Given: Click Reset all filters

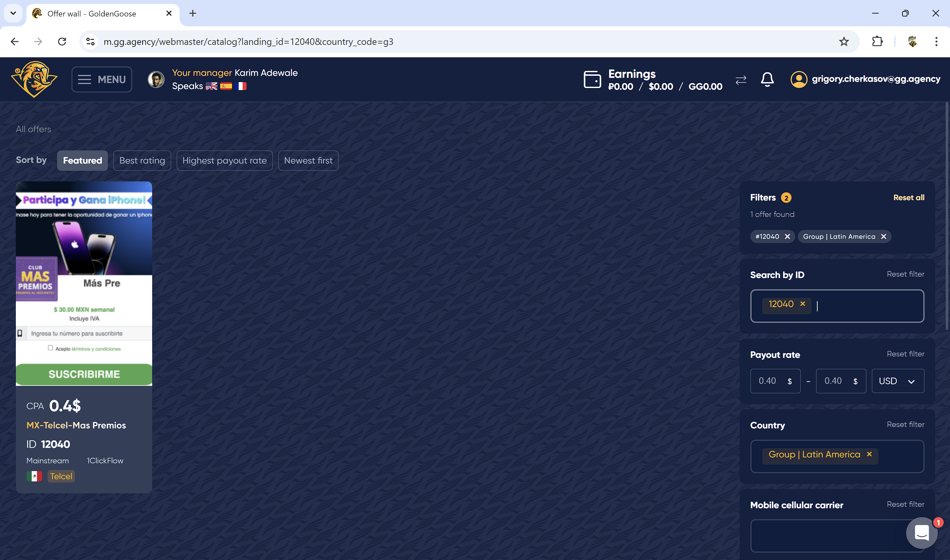Looking at the screenshot, I should [908, 197].
